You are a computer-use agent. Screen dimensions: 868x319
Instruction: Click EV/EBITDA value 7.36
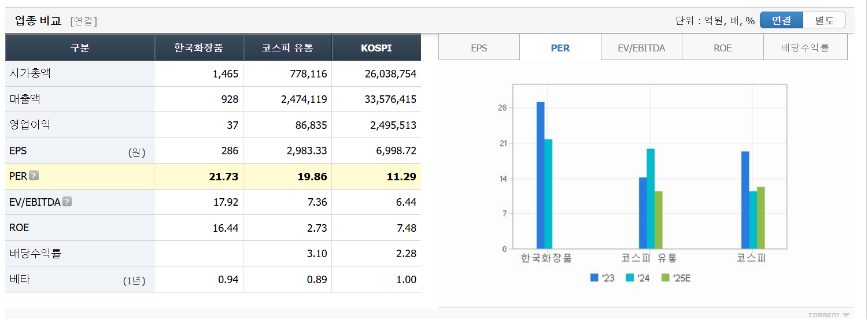click(x=317, y=202)
